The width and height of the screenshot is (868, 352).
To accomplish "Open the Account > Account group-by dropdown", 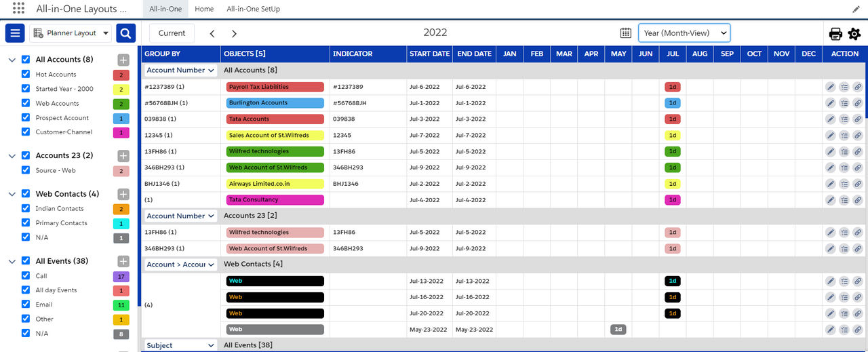I will 181,265.
